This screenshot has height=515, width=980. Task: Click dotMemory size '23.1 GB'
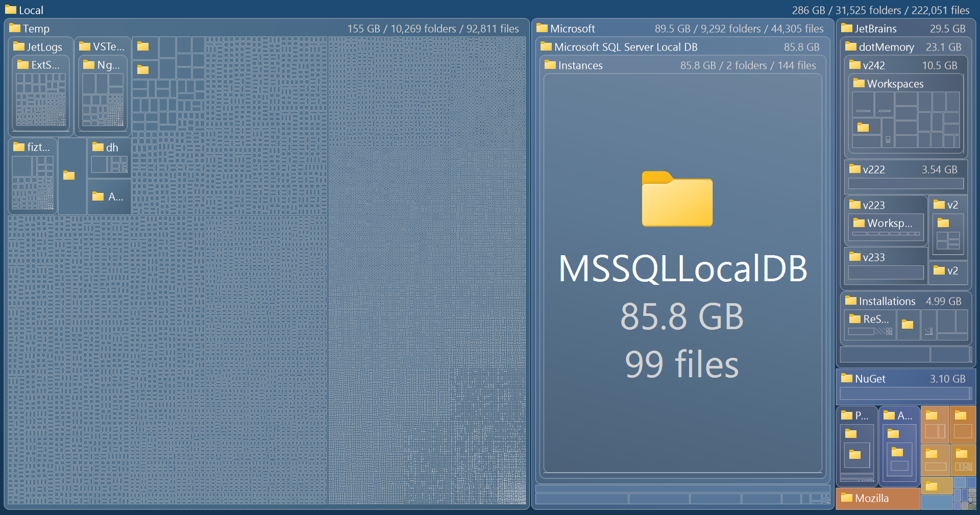pyautogui.click(x=943, y=47)
